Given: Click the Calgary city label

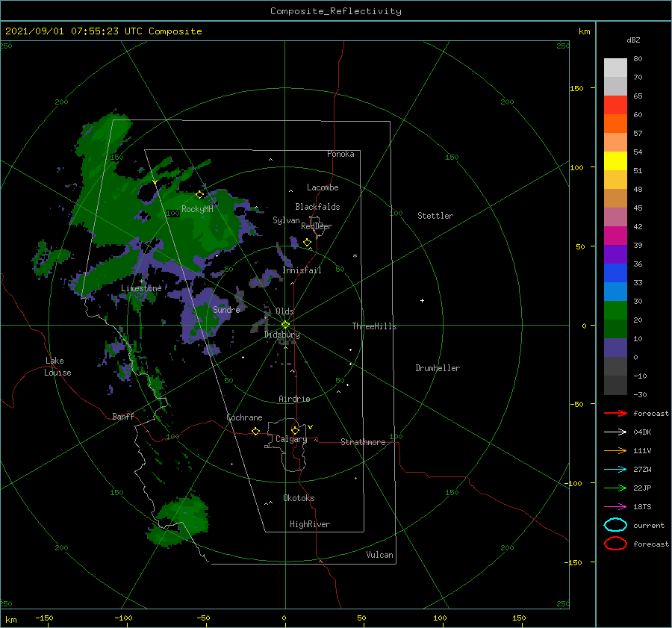Looking at the screenshot, I should 291,439.
